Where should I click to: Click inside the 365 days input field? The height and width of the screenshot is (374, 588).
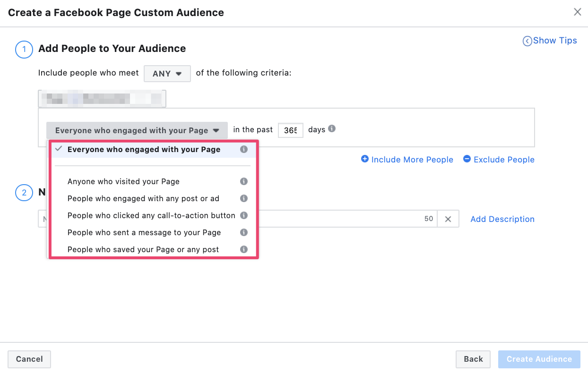click(x=290, y=130)
